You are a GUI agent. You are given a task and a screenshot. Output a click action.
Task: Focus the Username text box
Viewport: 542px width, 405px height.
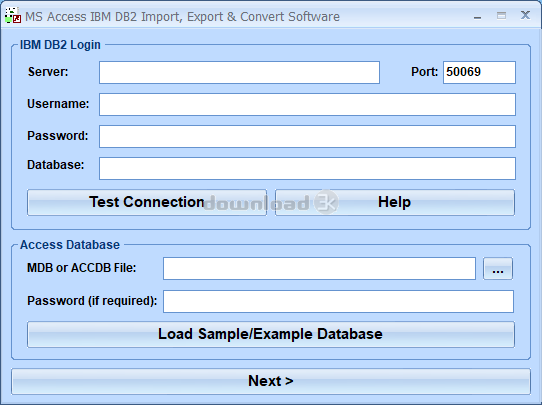(x=307, y=104)
